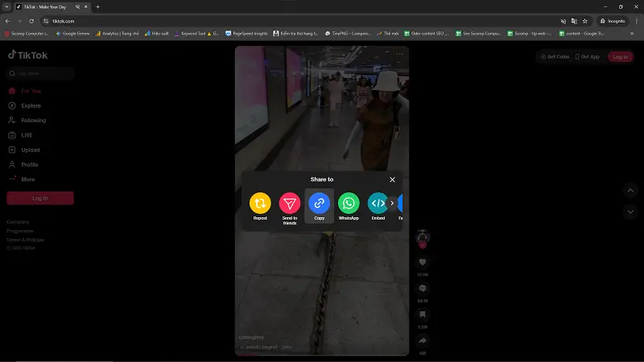Expand the Programme footer section
644x362 pixels.
point(19,231)
